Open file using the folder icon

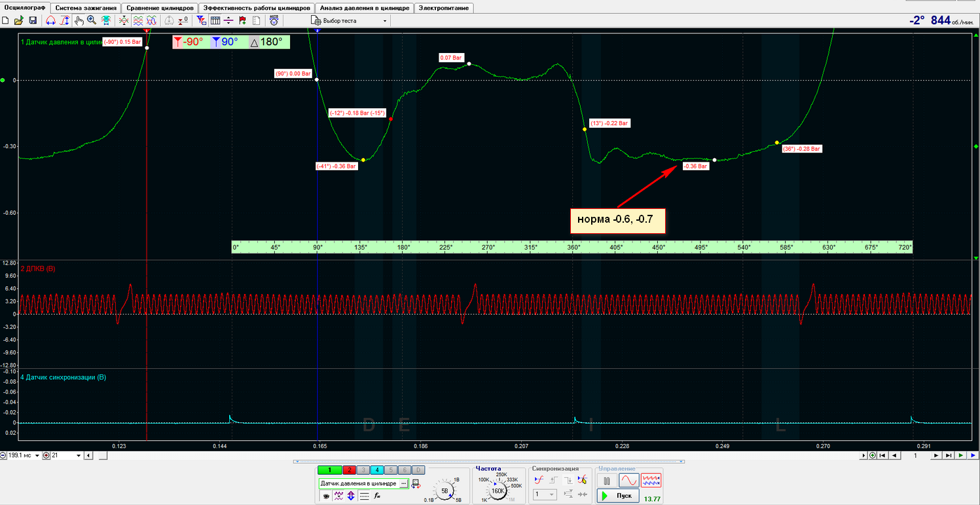click(x=18, y=20)
